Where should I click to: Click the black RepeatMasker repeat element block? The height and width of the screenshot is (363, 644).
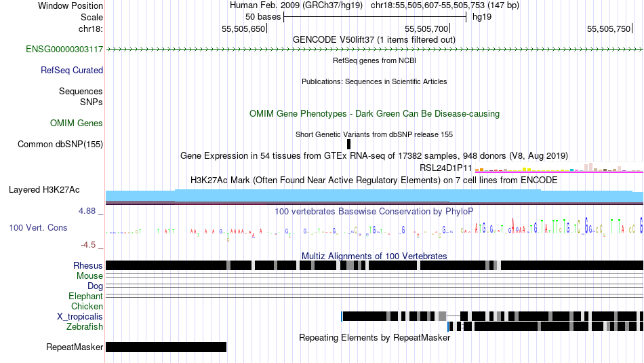pyautogui.click(x=166, y=347)
